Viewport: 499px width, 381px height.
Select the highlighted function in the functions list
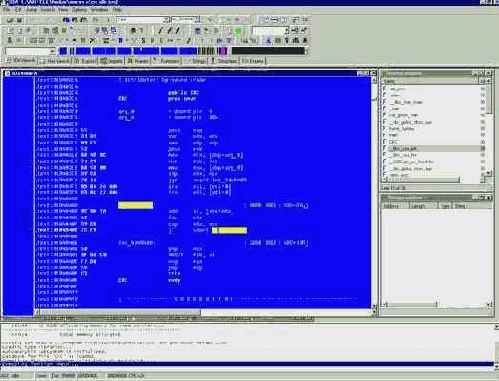[434, 148]
